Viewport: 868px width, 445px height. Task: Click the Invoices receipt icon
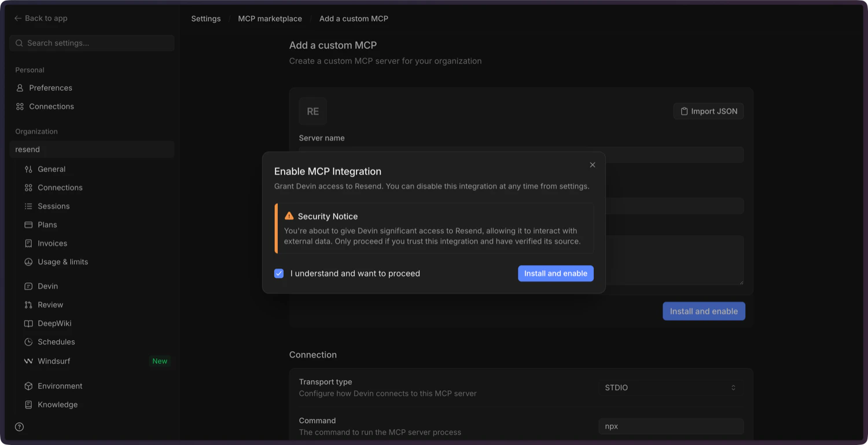pyautogui.click(x=28, y=244)
